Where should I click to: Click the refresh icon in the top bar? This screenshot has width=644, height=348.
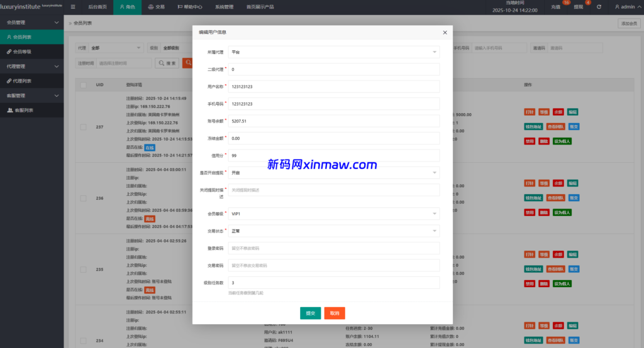[x=599, y=7]
